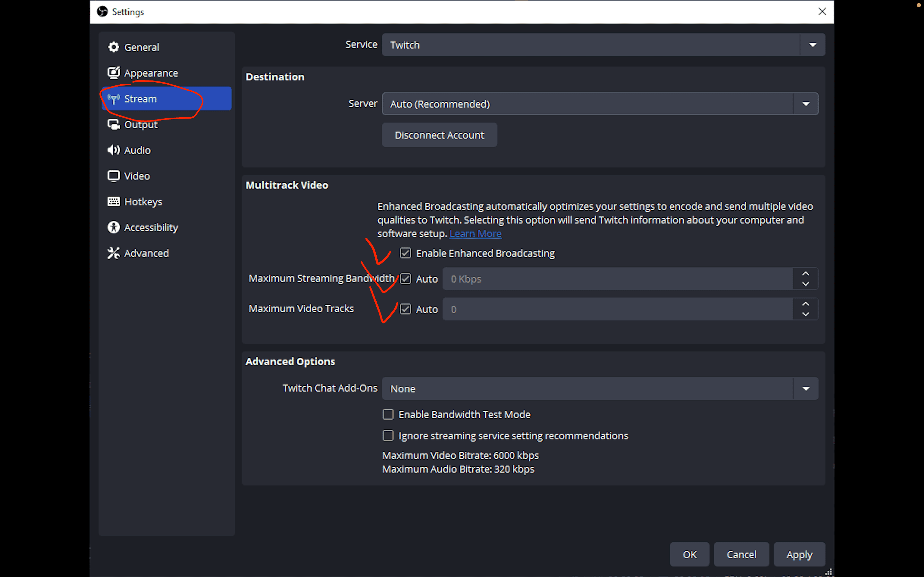Uncheck Enable Enhanced Broadcasting
This screenshot has width=924, height=577.
pos(406,253)
